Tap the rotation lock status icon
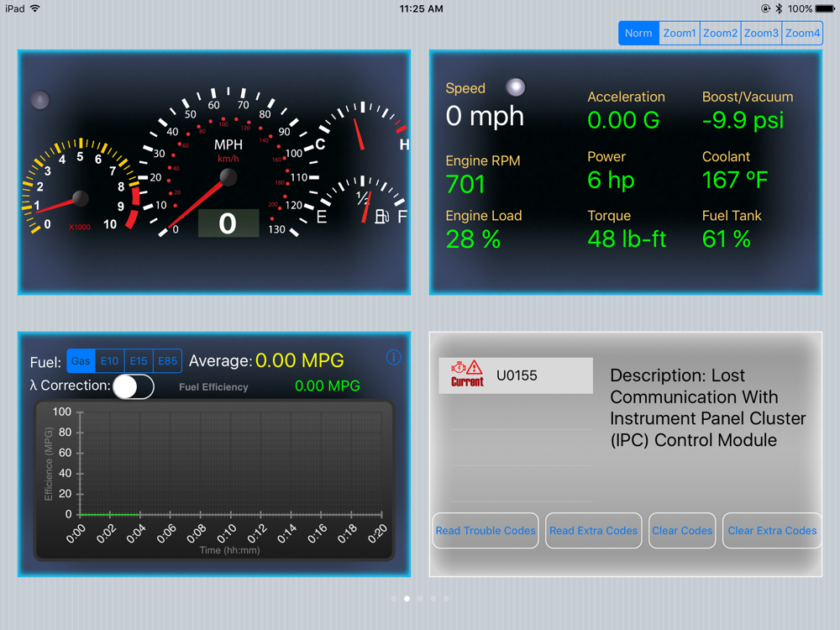The image size is (840, 630). tap(765, 8)
